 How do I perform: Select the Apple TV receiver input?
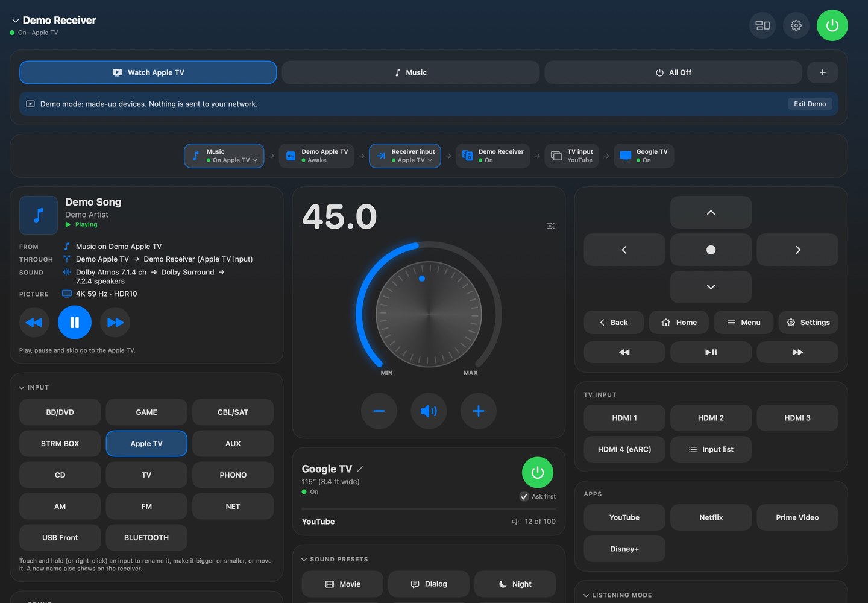[146, 444]
